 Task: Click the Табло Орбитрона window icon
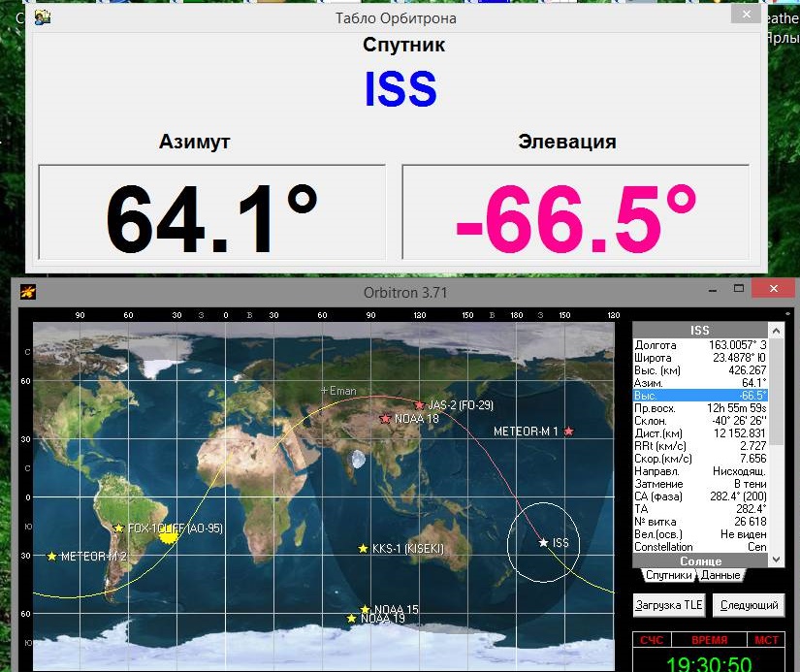(43, 17)
